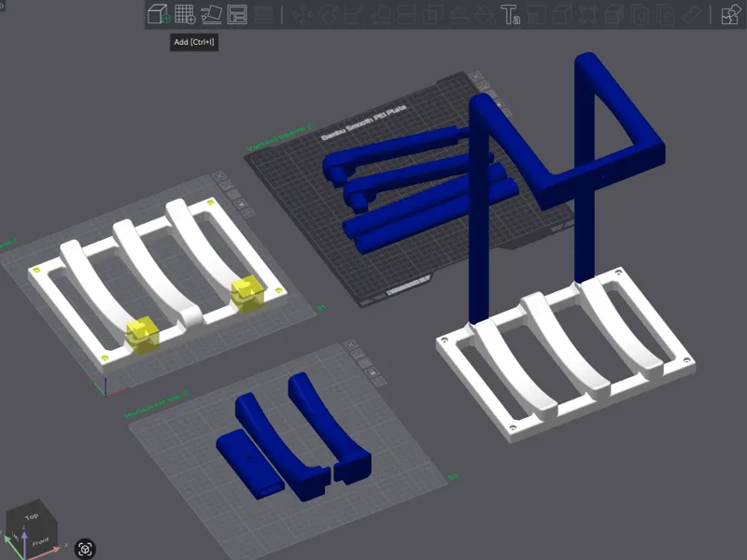
Task: Remove the white-frame plate via X icon
Action: click(x=219, y=175)
